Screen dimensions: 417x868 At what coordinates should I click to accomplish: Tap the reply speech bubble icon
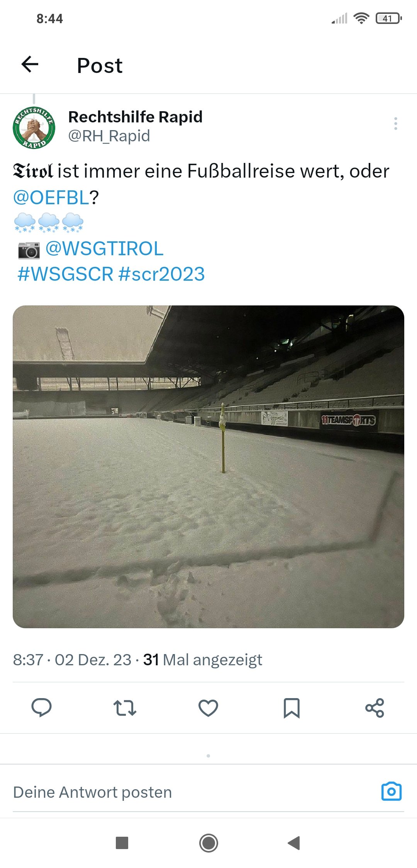pos(41,708)
